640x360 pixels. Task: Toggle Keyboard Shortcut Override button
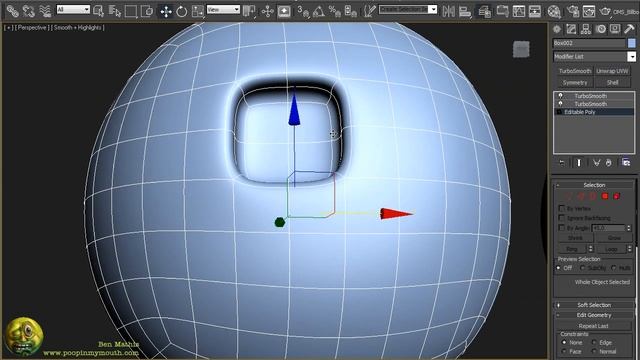(x=284, y=11)
